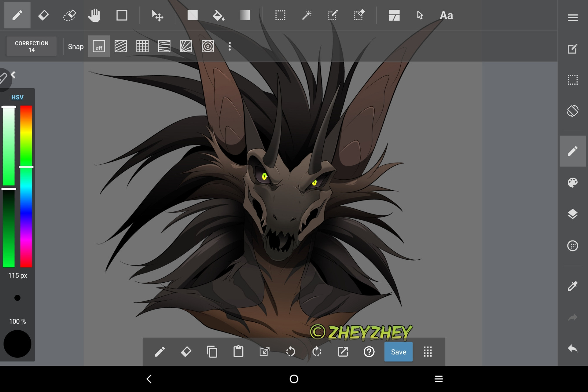Tap eraser shortcut in bottom bar
588x392 pixels.
[x=186, y=352]
